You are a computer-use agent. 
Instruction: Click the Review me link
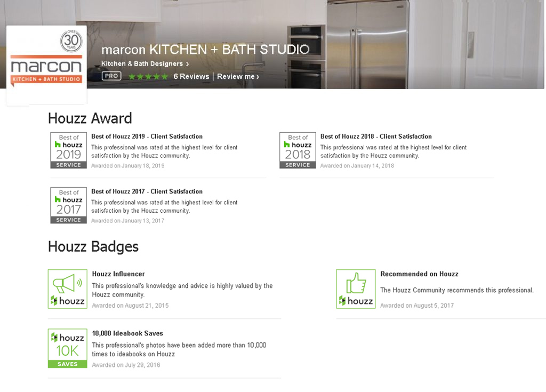238,77
